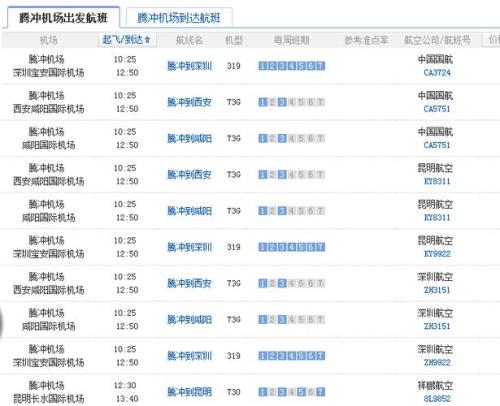
Task: Click day 7 box in CA3724 schedule
Action: click(320, 66)
